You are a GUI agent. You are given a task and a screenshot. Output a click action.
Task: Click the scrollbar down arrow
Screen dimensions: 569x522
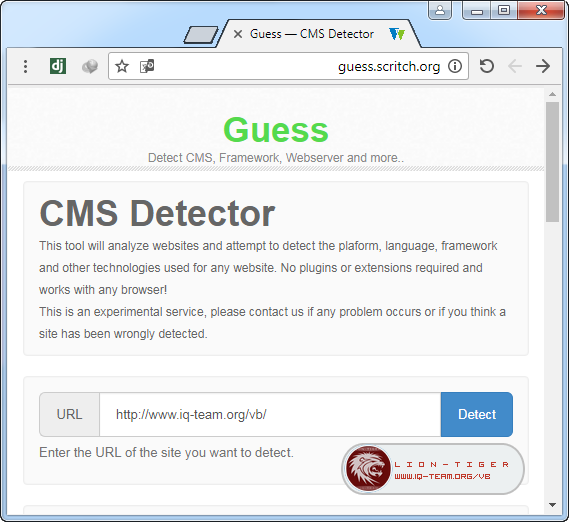[x=552, y=505]
